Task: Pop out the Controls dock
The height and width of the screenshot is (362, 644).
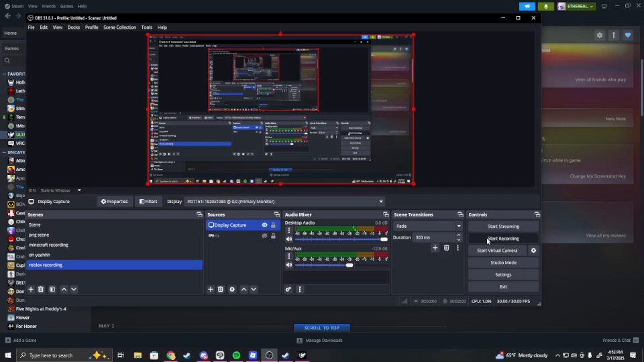Action: (537, 215)
